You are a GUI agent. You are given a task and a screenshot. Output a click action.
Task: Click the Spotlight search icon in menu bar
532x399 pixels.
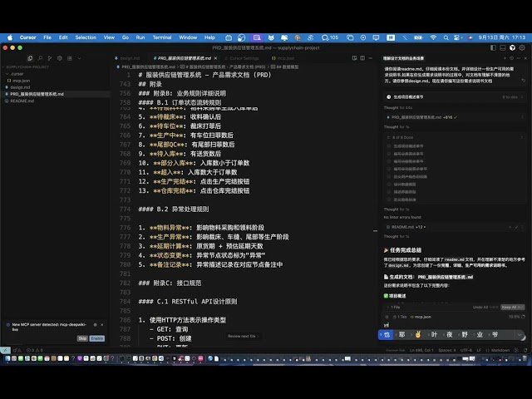point(446,37)
